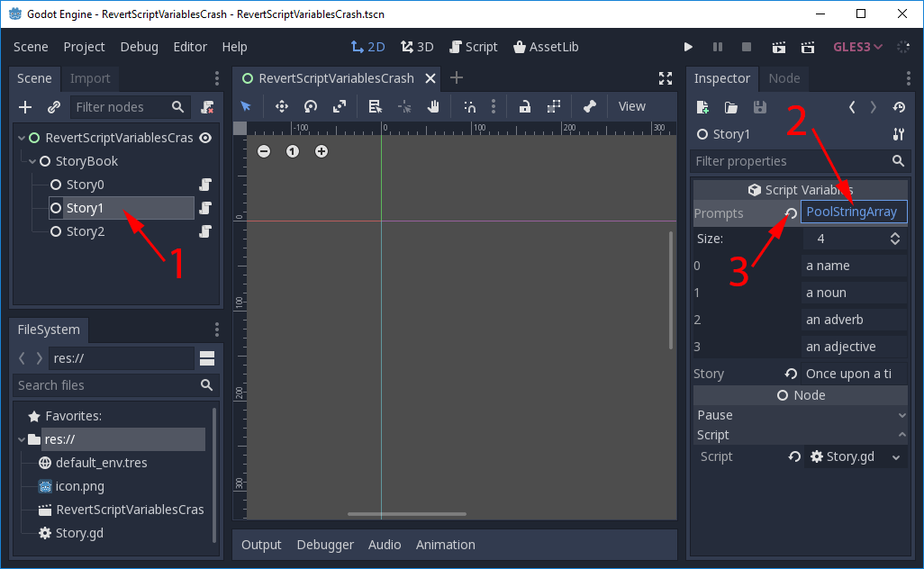Instance a child scene from file
This screenshot has height=569, width=924.
(x=51, y=106)
